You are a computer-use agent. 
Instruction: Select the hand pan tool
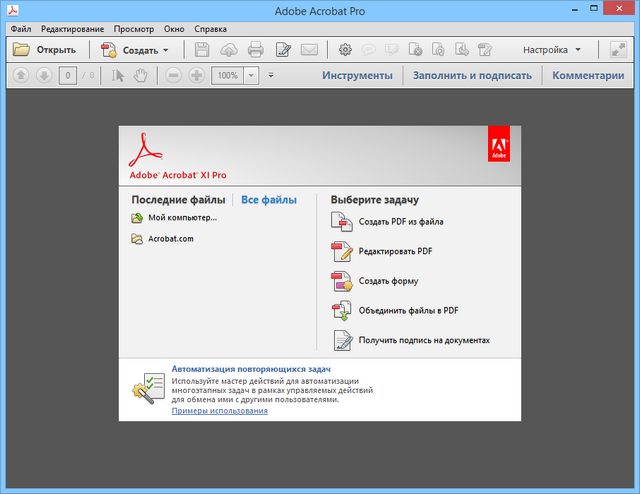click(x=140, y=76)
